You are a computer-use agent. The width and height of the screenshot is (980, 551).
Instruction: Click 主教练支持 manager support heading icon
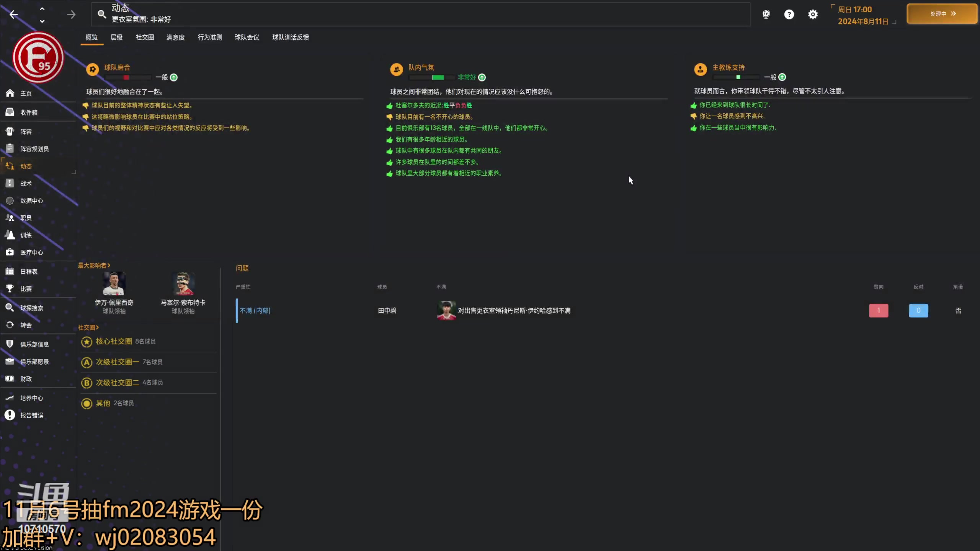point(701,69)
